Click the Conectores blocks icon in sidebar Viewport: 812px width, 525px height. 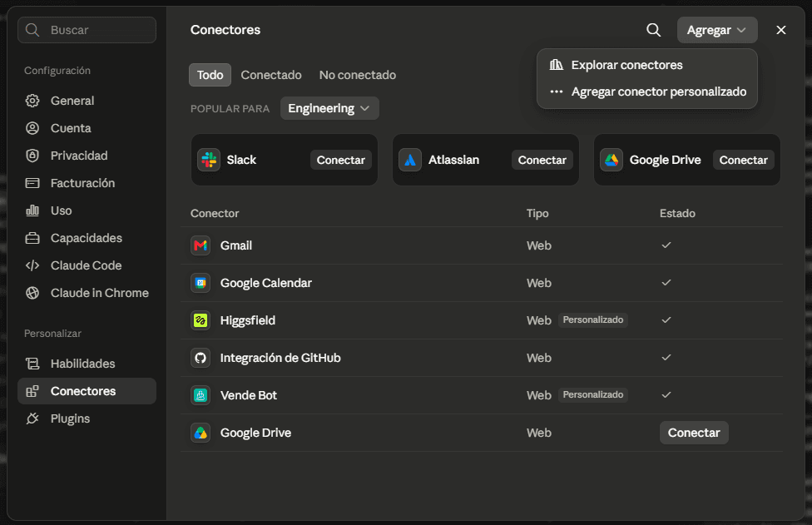coord(32,391)
